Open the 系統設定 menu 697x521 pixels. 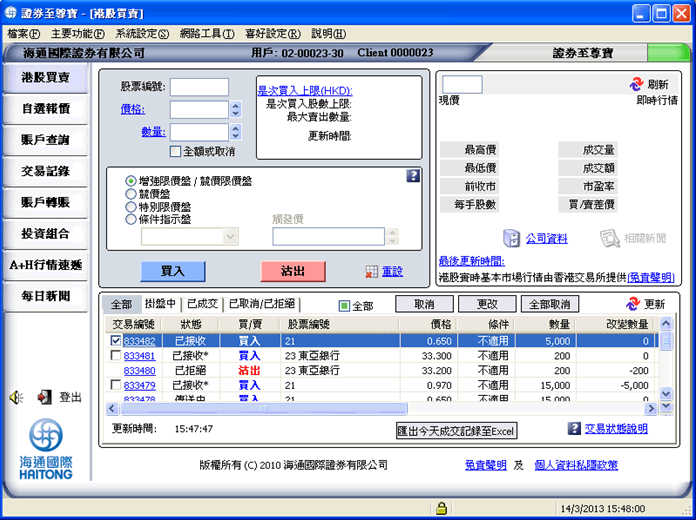(x=142, y=34)
